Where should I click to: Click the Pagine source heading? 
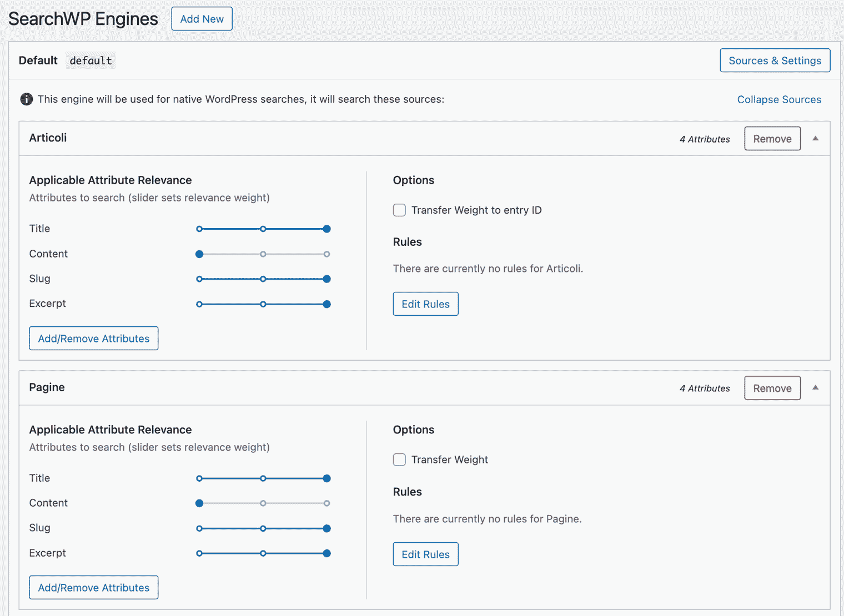(47, 387)
